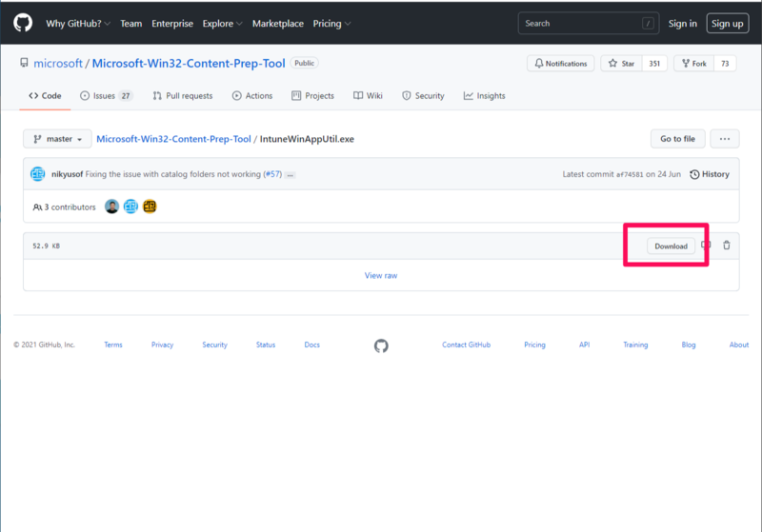The height and width of the screenshot is (532, 762).
Task: Click the blue identicon contributor avatar
Action: 130,207
